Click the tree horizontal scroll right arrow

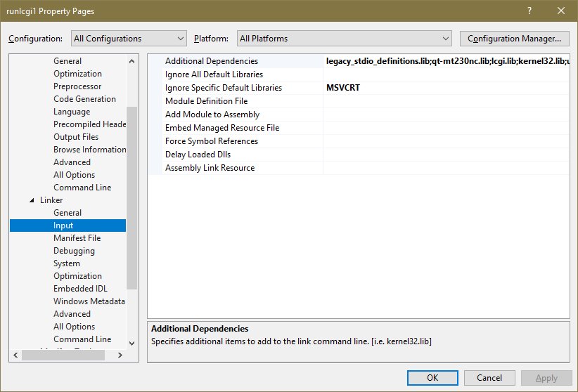120,355
